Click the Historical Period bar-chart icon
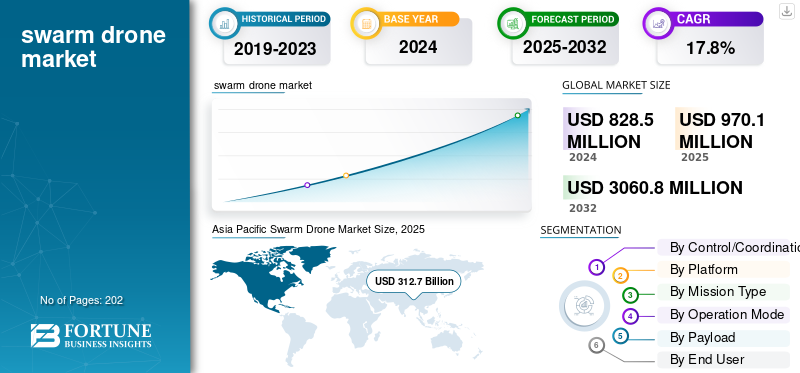Image resolution: width=800 pixels, height=373 pixels. (x=224, y=23)
